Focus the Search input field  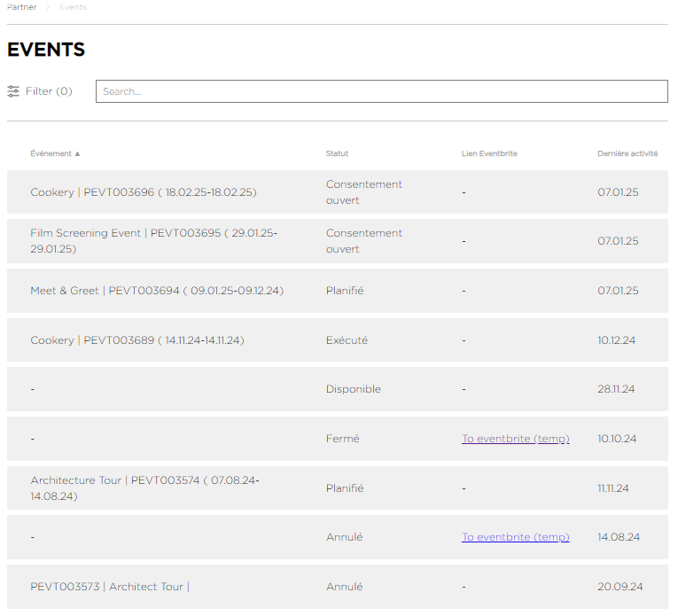(382, 91)
